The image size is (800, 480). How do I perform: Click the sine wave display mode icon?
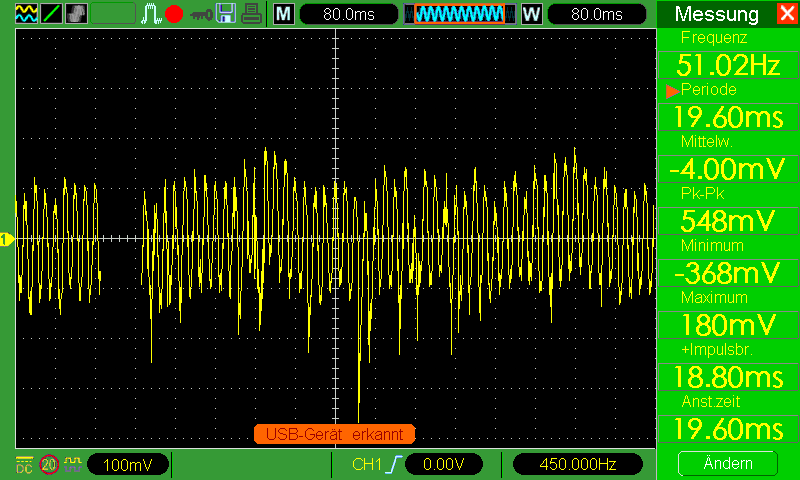pyautogui.click(x=27, y=14)
